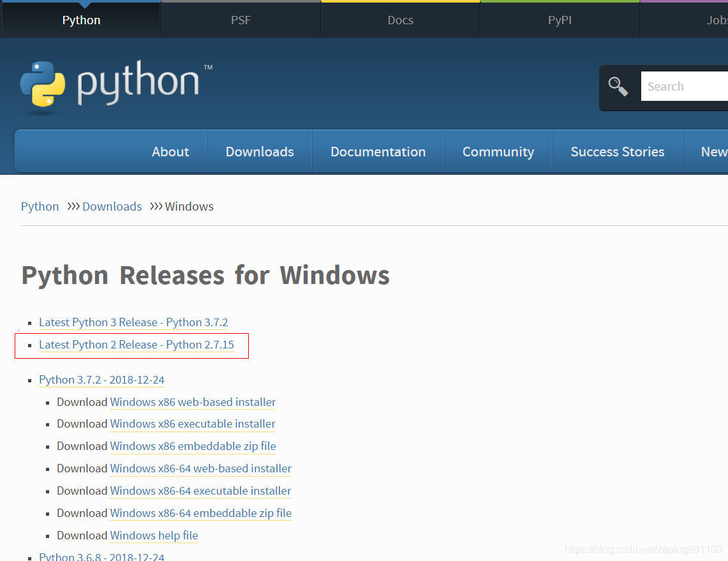
Task: Open Latest Python 2 Release - Python 2.7.15
Action: tap(137, 345)
